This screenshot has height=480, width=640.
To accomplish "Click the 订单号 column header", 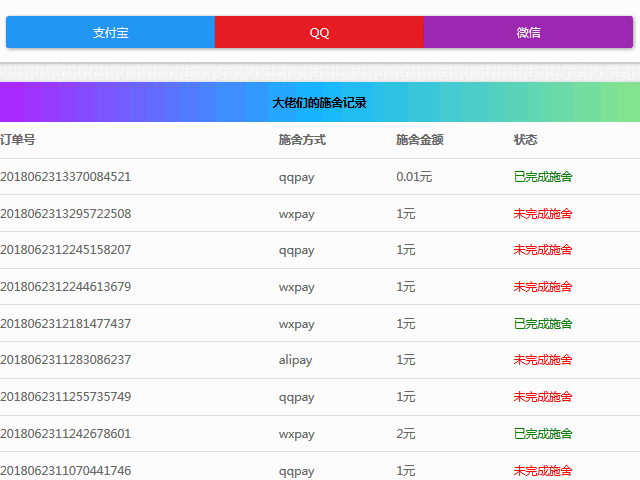I will pos(18,140).
